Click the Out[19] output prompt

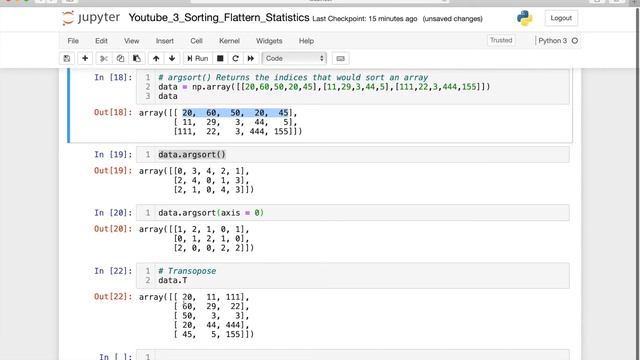pos(113,171)
